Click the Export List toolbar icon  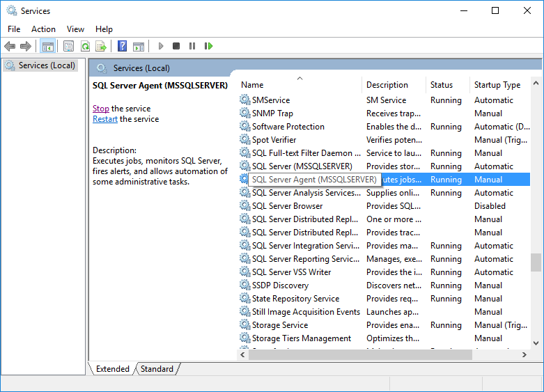pos(101,46)
